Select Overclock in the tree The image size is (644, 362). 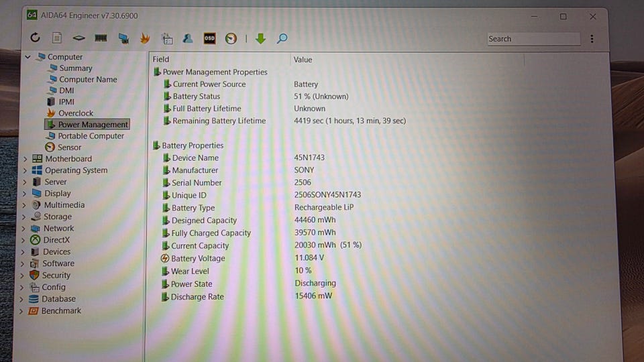click(76, 113)
